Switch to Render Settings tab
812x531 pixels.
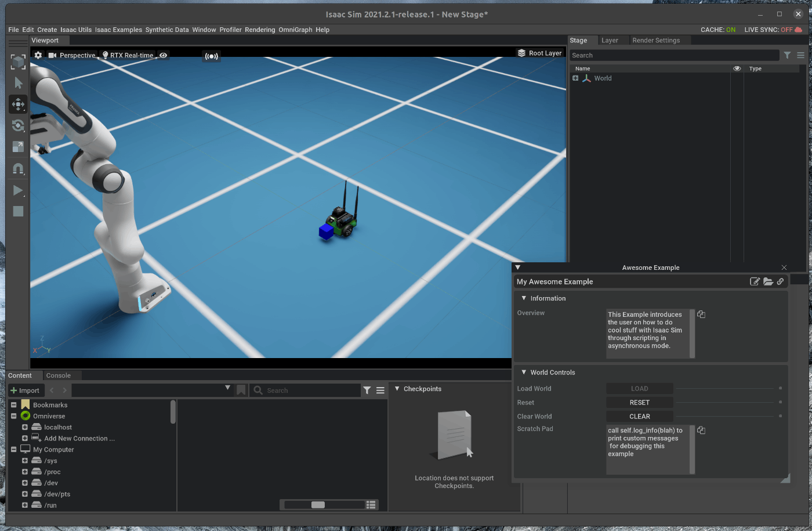click(656, 40)
